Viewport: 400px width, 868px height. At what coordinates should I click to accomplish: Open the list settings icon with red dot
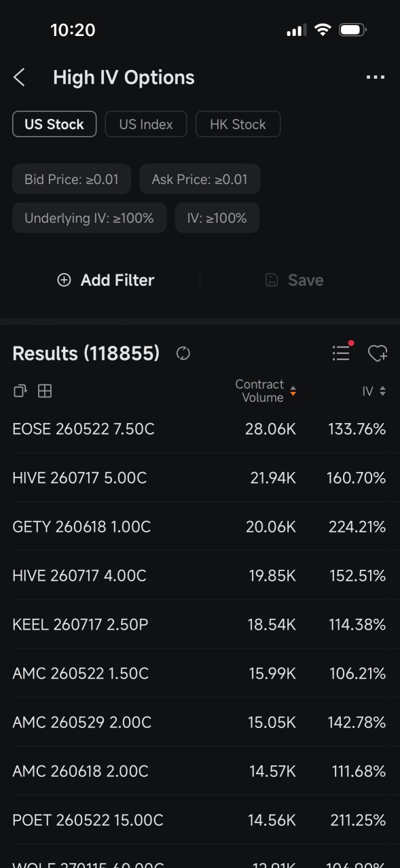pyautogui.click(x=342, y=352)
